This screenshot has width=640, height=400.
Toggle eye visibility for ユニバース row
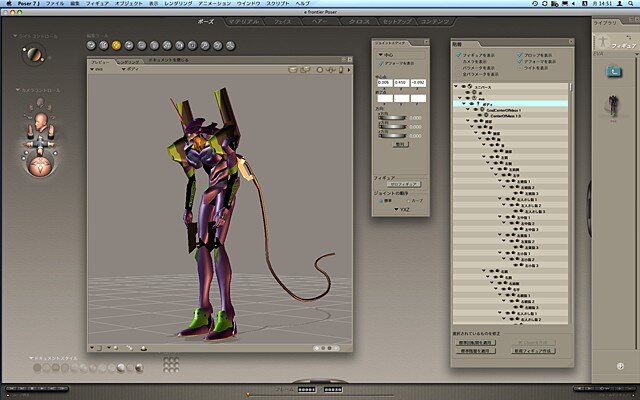(464, 87)
